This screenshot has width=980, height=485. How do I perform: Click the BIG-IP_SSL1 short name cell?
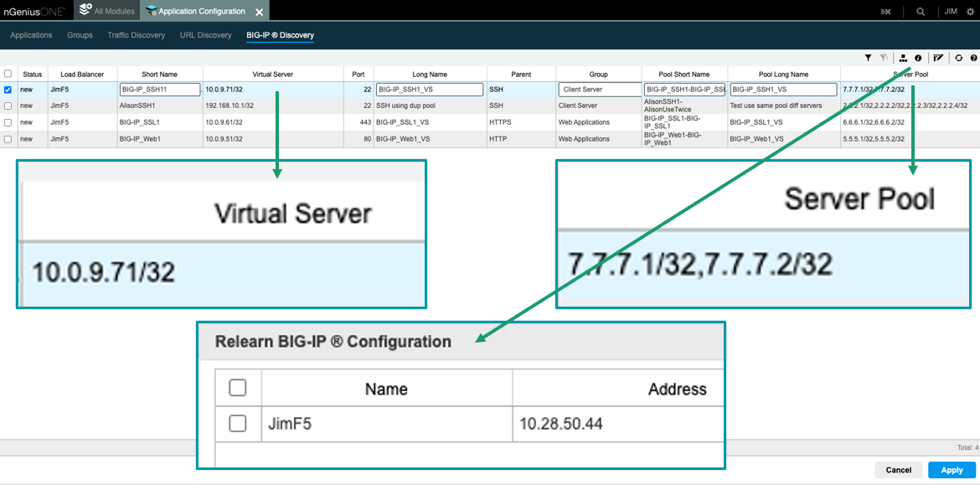pos(160,121)
